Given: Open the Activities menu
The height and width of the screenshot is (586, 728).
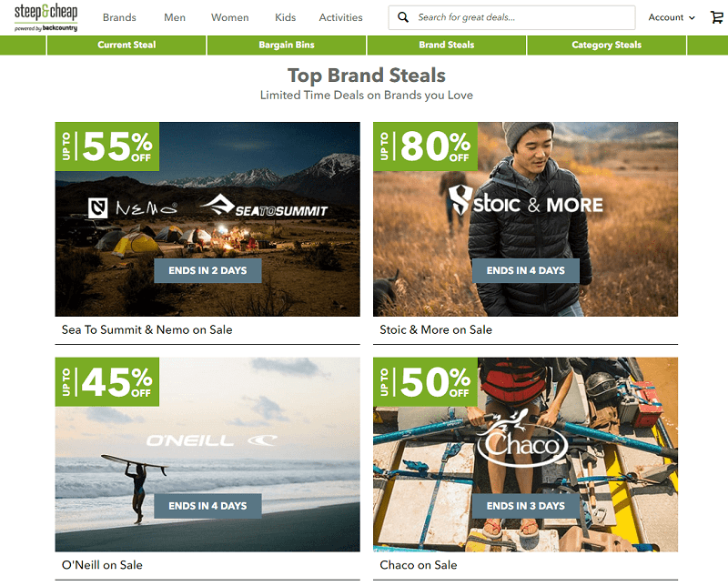Looking at the screenshot, I should (x=340, y=17).
